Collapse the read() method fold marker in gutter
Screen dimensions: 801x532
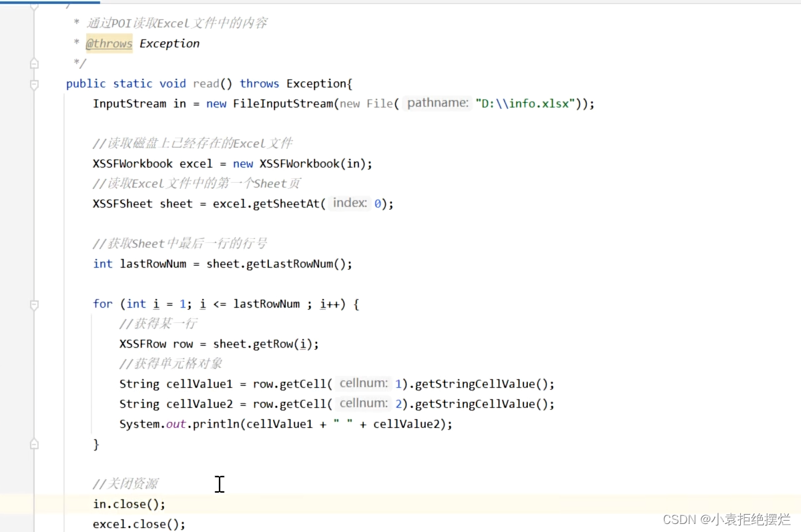pos(34,84)
